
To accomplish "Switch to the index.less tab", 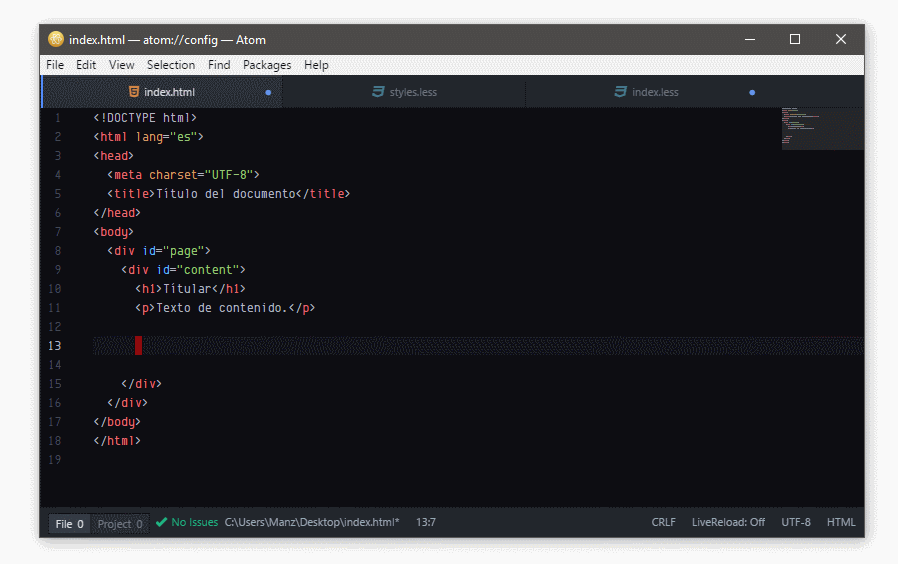I will pyautogui.click(x=646, y=92).
